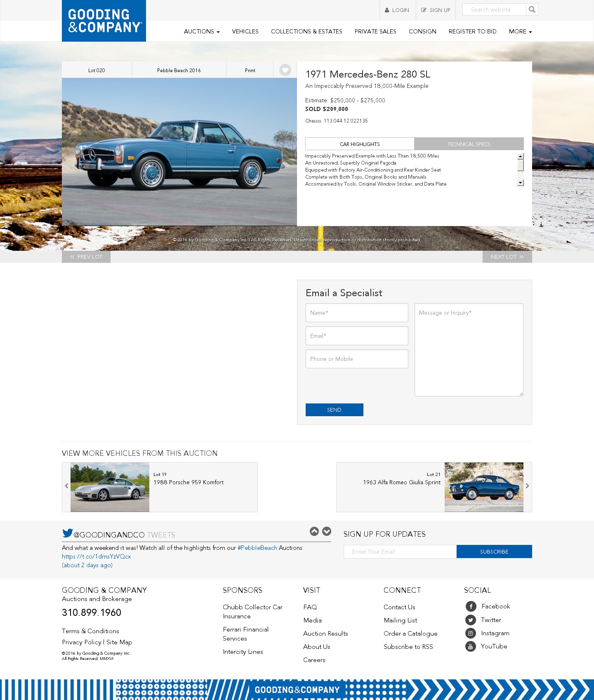Open the Media link

312,620
